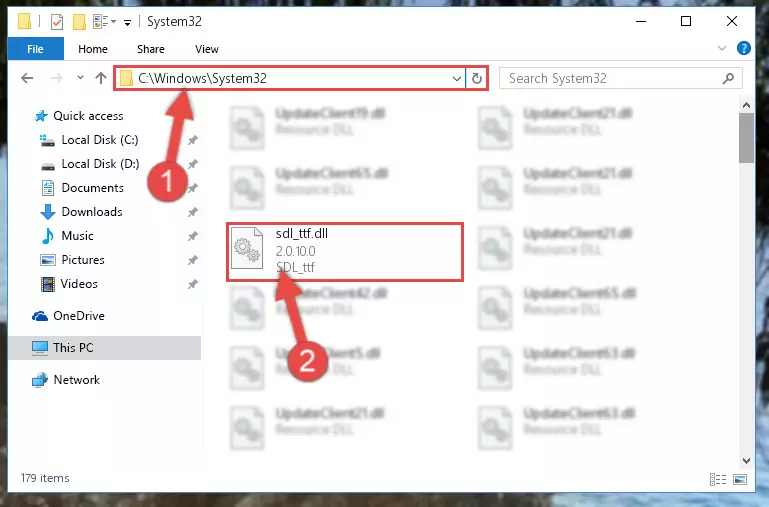Select Downloads in Quick access
The width and height of the screenshot is (769, 507).
tap(92, 212)
